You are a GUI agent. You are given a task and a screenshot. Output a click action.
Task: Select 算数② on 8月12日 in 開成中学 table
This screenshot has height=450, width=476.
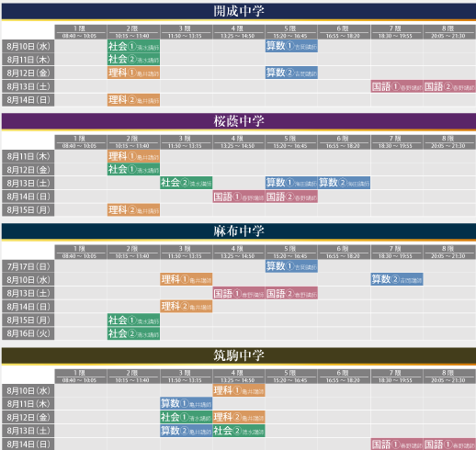(291, 73)
